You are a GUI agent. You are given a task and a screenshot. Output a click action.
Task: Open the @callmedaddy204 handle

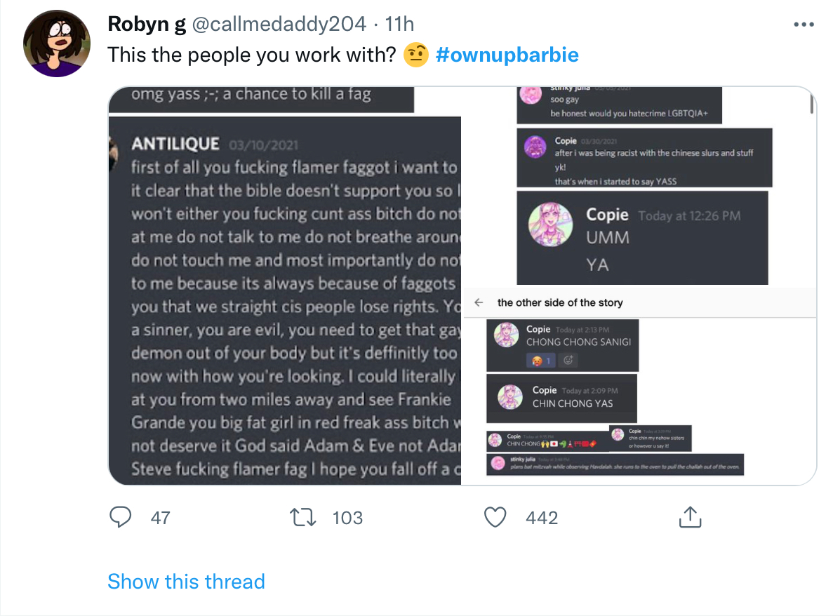click(279, 24)
